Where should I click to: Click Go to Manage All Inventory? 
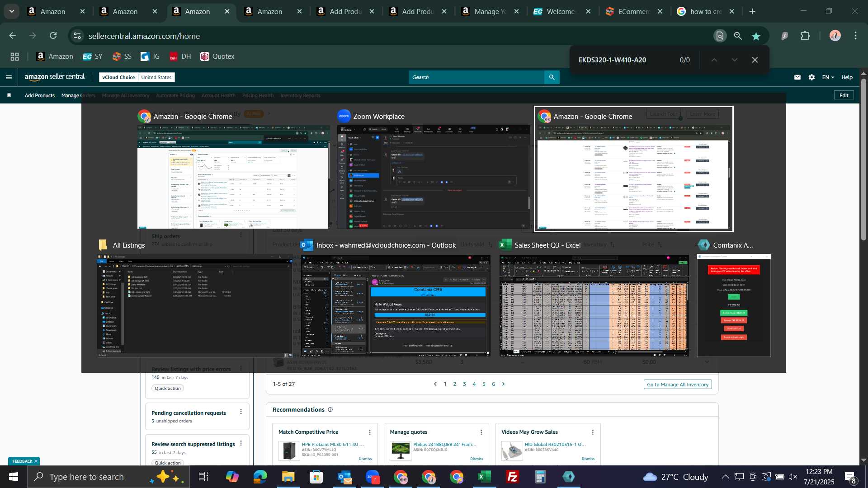(x=678, y=385)
